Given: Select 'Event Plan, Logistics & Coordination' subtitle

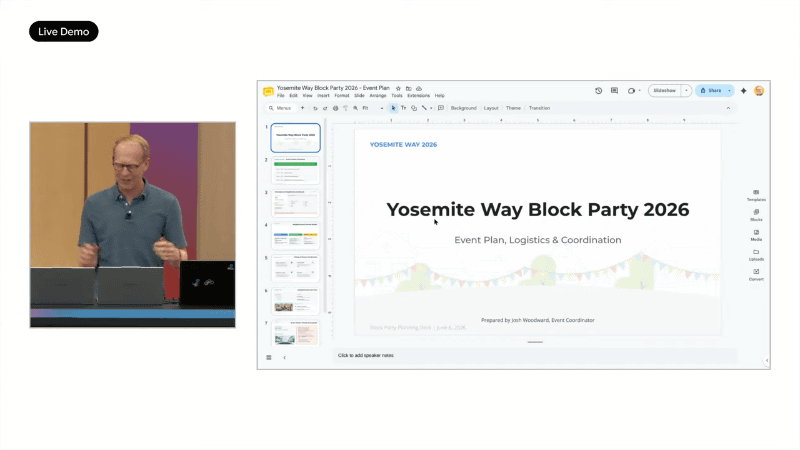Looking at the screenshot, I should click(x=538, y=240).
